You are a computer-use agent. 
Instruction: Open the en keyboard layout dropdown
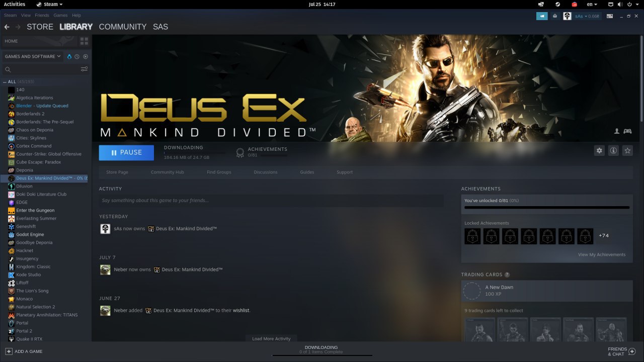592,4
